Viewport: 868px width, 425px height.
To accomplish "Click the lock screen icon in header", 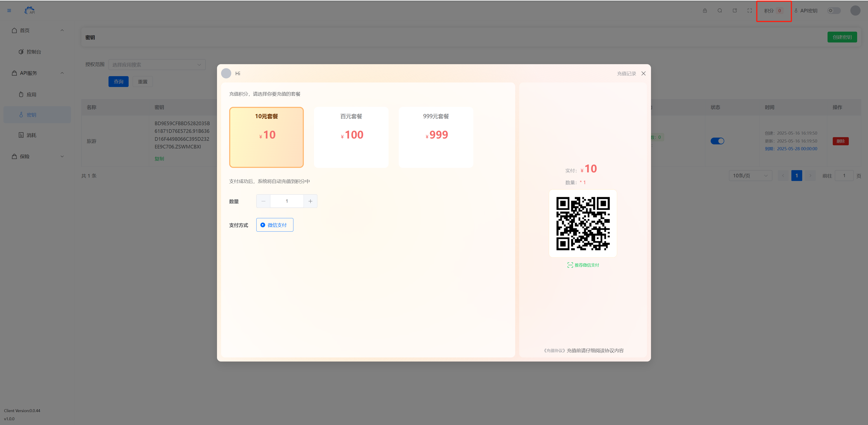I will tap(705, 11).
